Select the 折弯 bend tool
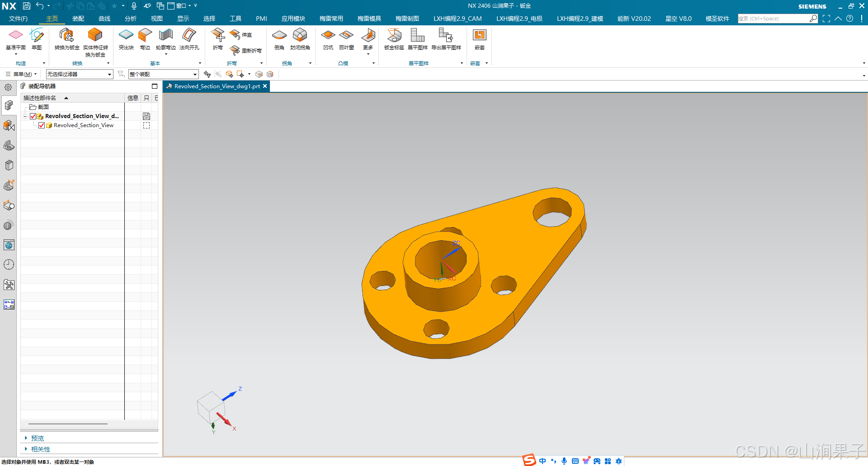This screenshot has height=466, width=868. 218,39
